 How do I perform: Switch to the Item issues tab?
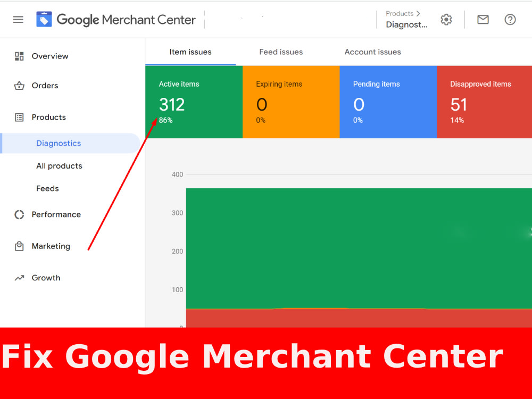pyautogui.click(x=190, y=52)
